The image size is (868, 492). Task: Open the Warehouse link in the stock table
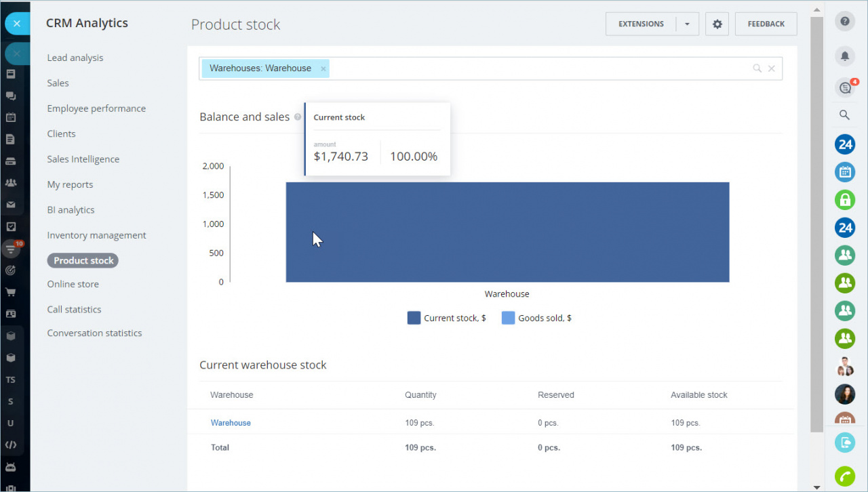(231, 422)
